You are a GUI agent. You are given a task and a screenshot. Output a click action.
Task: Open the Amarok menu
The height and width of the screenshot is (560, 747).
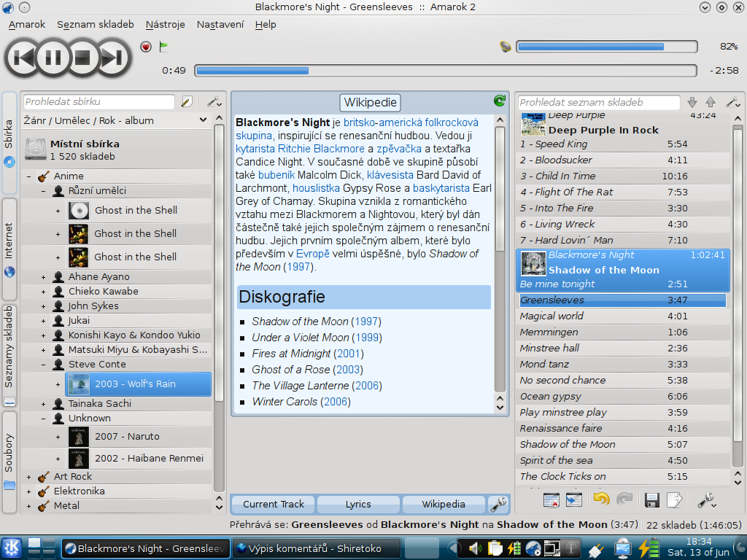point(27,24)
